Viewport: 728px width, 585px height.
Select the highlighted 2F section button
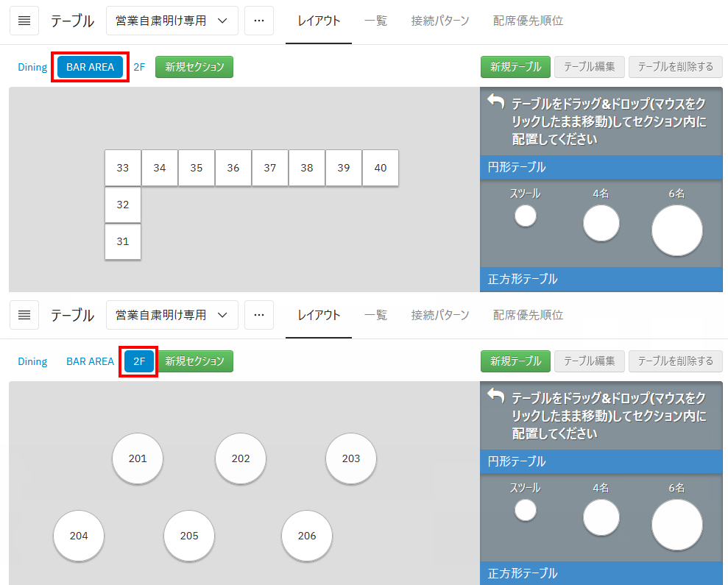(139, 361)
